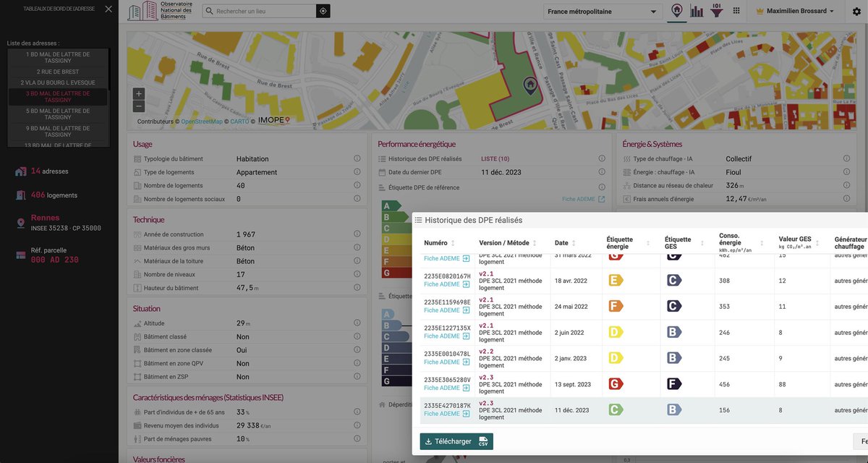This screenshot has height=463, width=868.
Task: Show info for Bâtiment en zone QPV
Action: pos(357,363)
